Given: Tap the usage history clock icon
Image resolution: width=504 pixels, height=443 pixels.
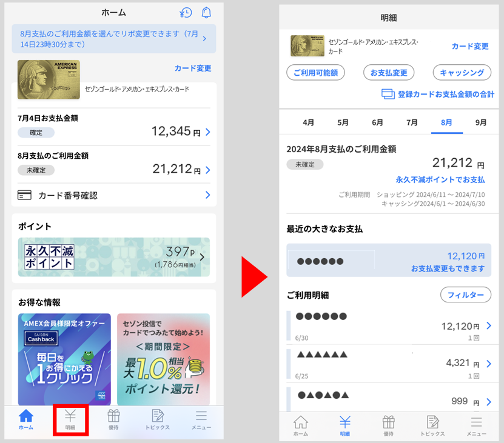Looking at the screenshot, I should point(185,12).
